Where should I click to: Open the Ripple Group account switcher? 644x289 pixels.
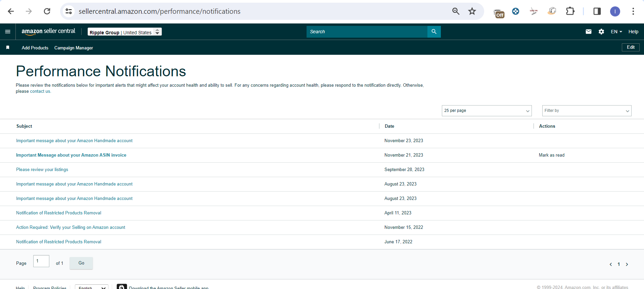click(125, 32)
